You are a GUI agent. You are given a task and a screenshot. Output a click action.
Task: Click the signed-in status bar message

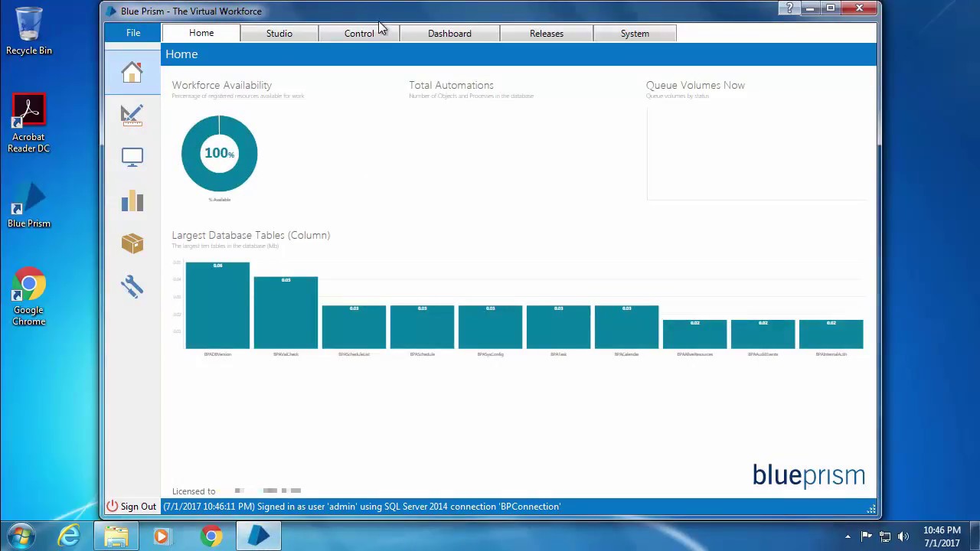coord(361,507)
